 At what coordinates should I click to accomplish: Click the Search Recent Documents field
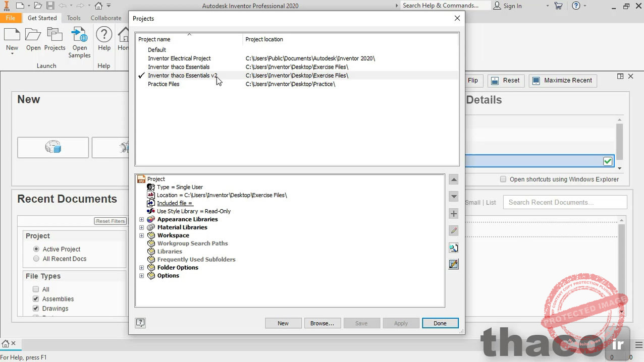click(x=565, y=202)
